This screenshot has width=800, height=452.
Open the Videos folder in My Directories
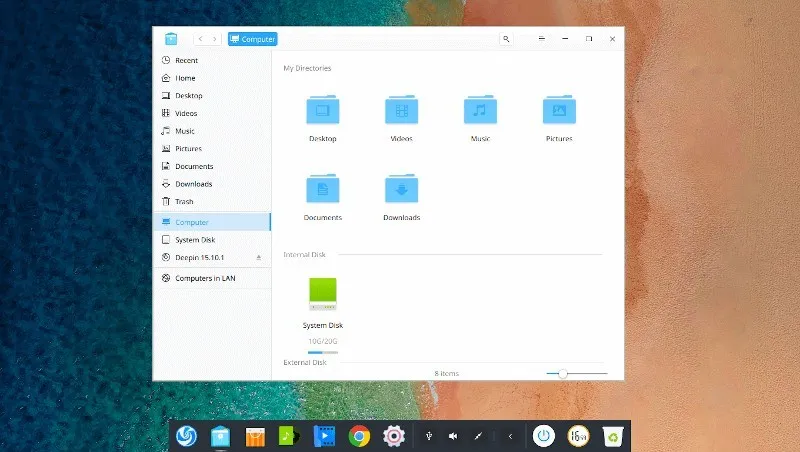401,110
